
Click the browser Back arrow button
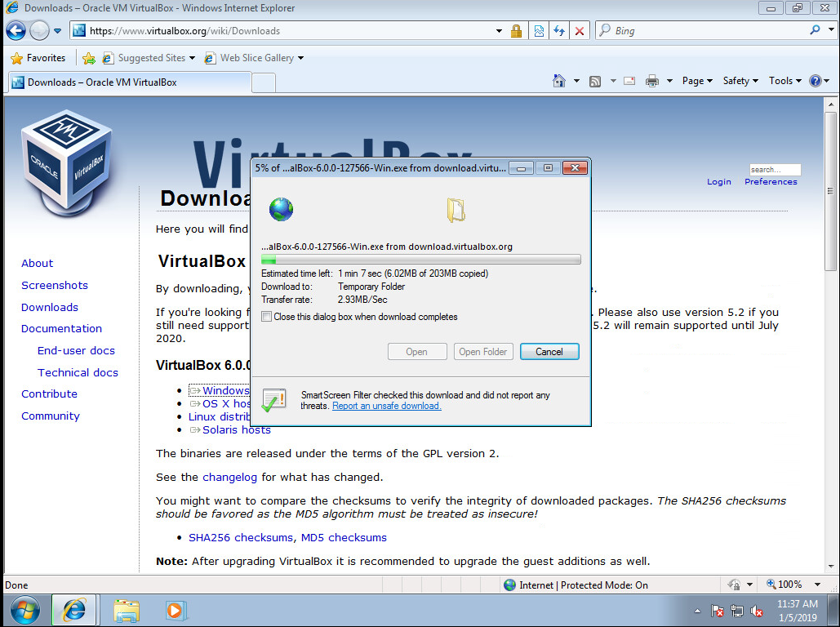pyautogui.click(x=16, y=30)
